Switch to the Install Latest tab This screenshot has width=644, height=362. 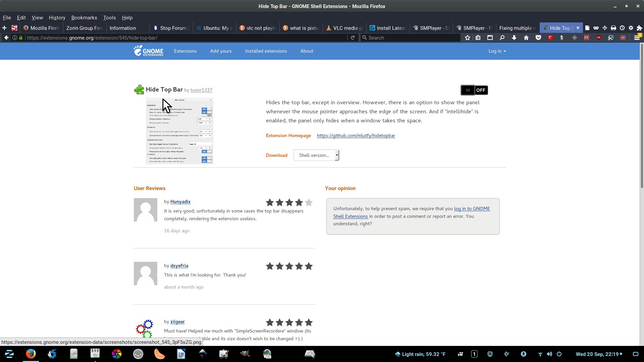point(388,28)
